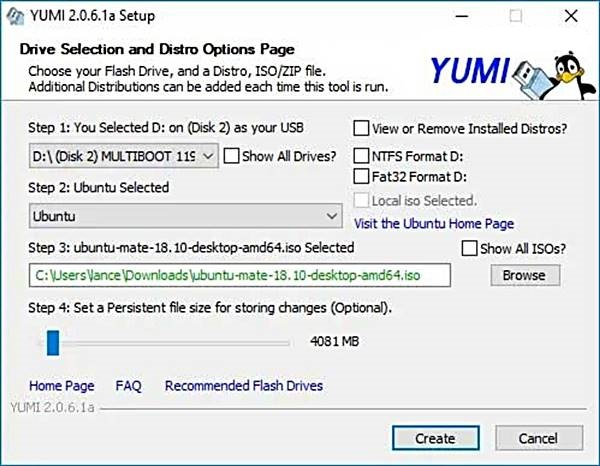The image size is (600, 466).
Task: Expand the Ubuntu distro dropdown
Action: (186, 216)
